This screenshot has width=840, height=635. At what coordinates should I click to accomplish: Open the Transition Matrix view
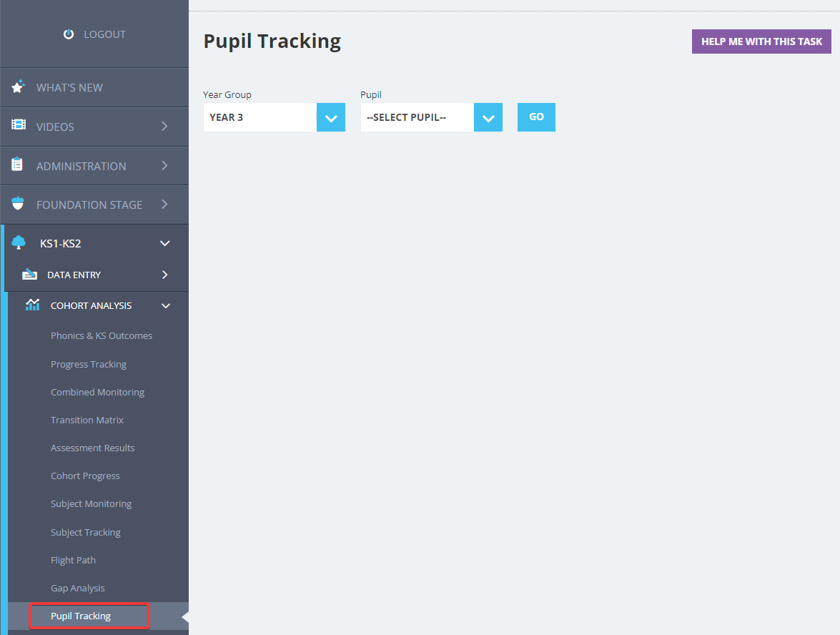click(x=87, y=420)
